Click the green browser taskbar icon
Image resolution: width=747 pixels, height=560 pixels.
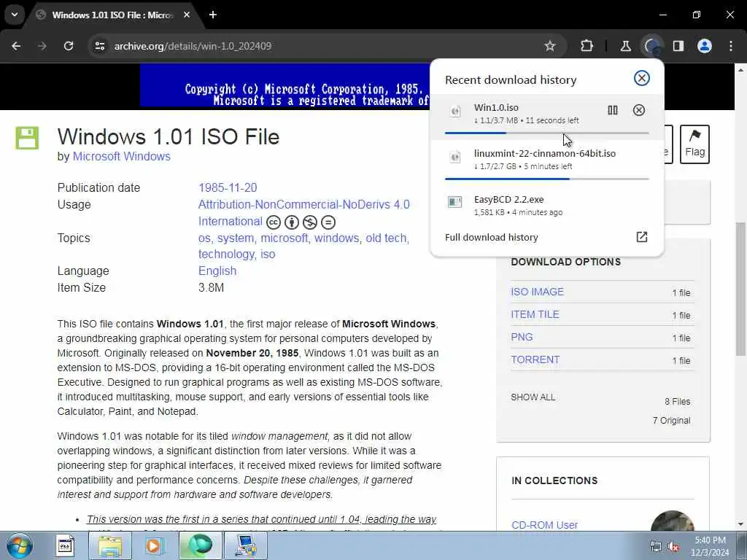point(200,545)
